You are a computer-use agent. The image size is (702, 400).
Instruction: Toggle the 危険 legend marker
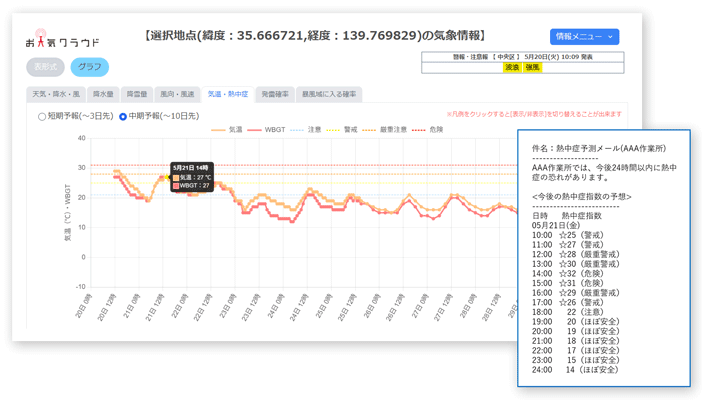(x=428, y=130)
